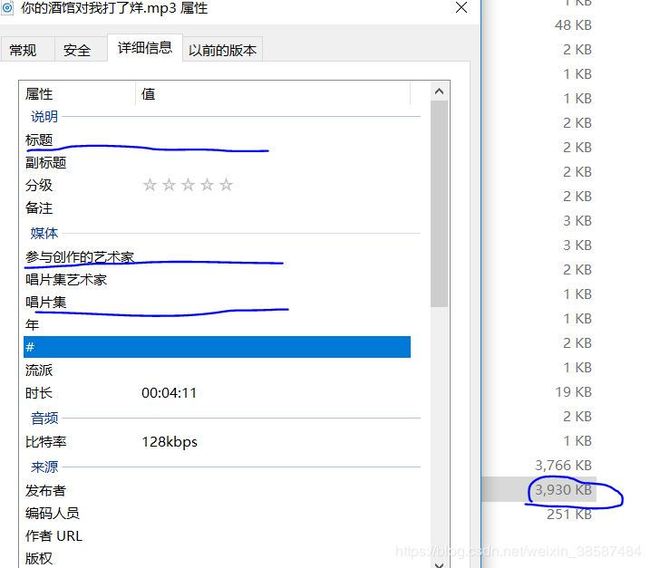Click the 说明 section header
This screenshot has width=650, height=568.
44,117
